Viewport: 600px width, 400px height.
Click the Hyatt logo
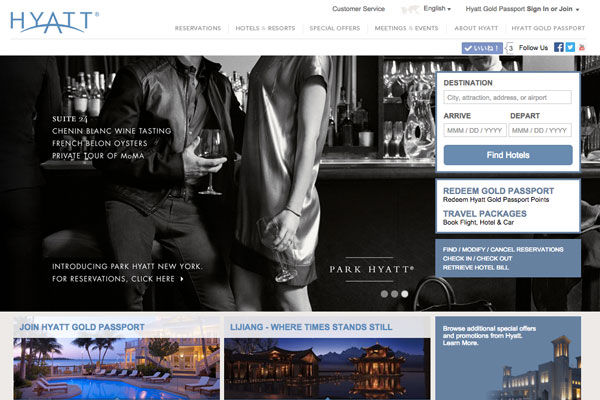click(54, 22)
